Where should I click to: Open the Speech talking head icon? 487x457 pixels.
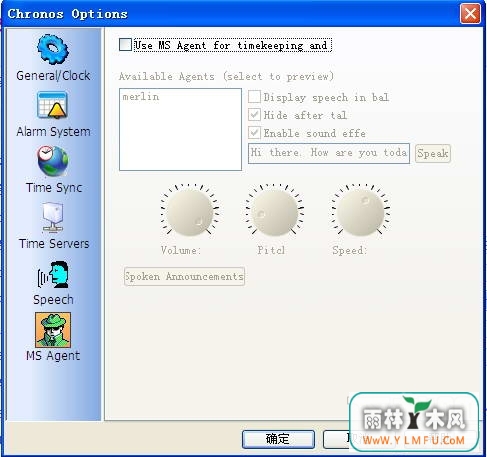coord(53,274)
